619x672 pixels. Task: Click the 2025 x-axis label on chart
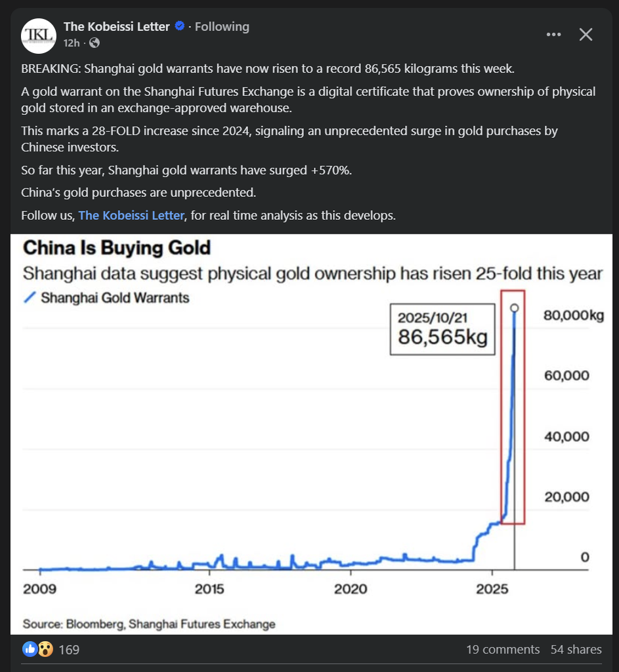[492, 589]
